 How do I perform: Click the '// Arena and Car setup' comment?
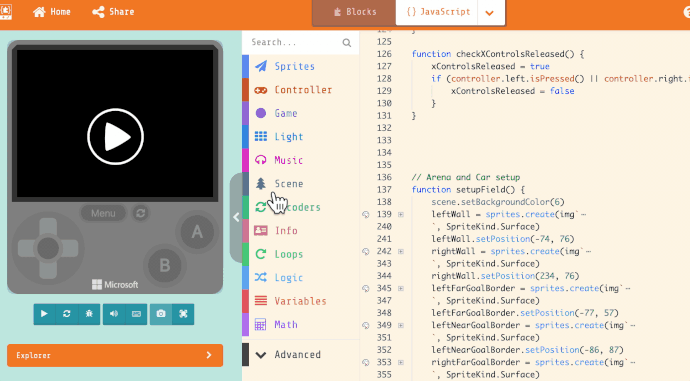[466, 177]
